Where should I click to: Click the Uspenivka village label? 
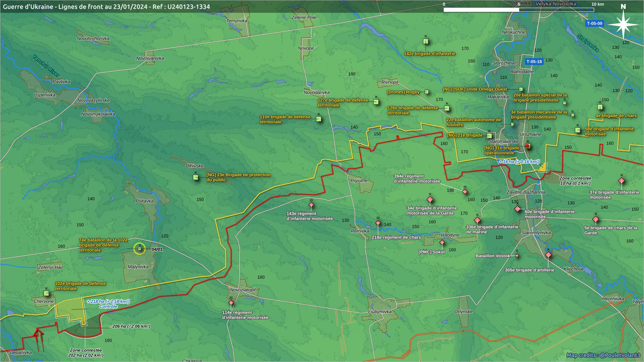pyautogui.click(x=44, y=95)
